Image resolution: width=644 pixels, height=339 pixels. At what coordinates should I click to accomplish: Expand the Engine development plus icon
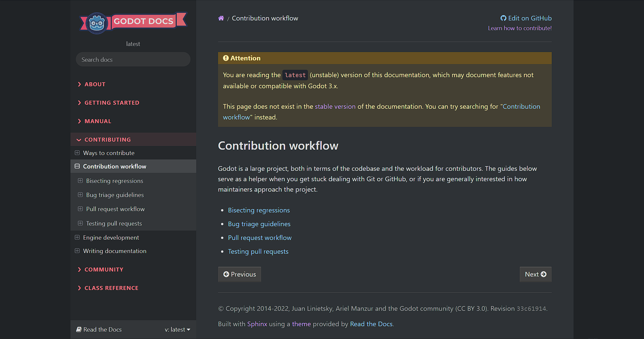[77, 237]
